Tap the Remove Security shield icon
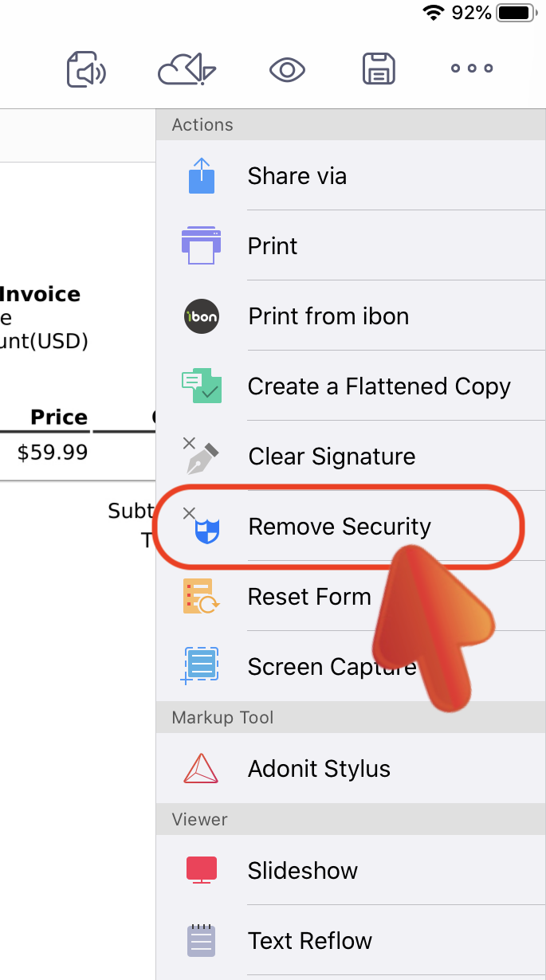546x980 pixels. pos(202,526)
